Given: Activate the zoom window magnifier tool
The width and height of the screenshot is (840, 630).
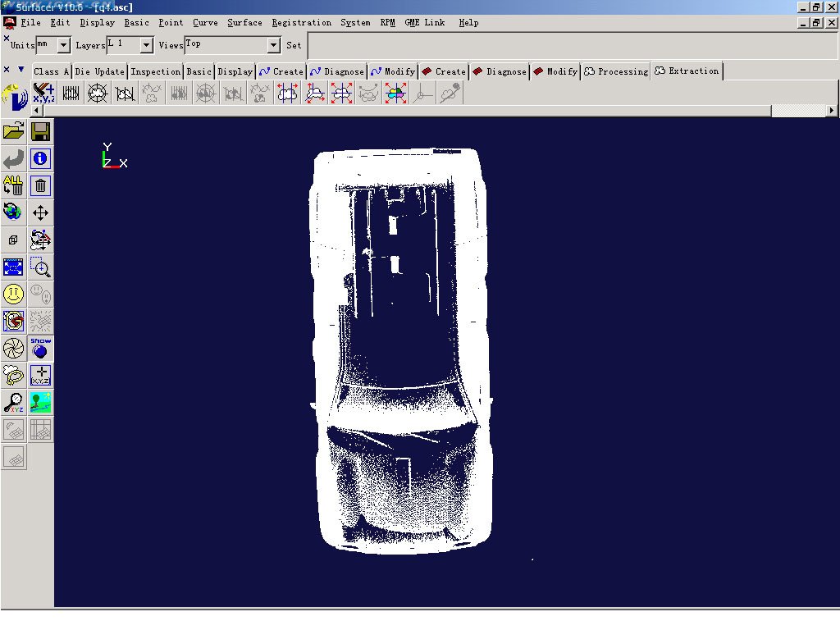Looking at the screenshot, I should coord(40,267).
